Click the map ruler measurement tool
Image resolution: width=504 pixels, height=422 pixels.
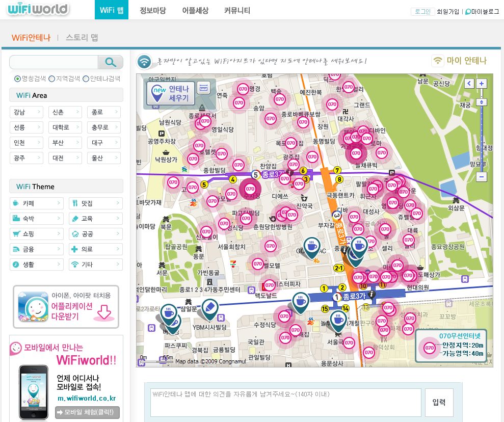(x=203, y=88)
